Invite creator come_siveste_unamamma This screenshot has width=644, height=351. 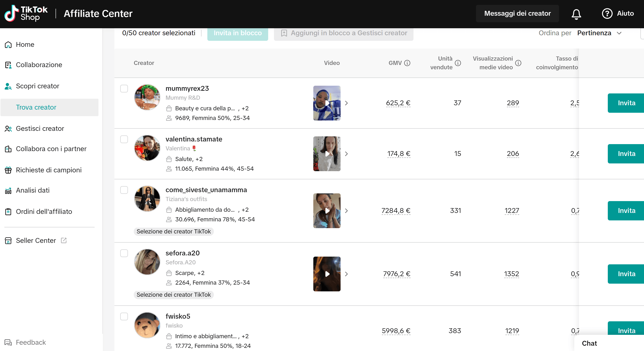tap(626, 211)
